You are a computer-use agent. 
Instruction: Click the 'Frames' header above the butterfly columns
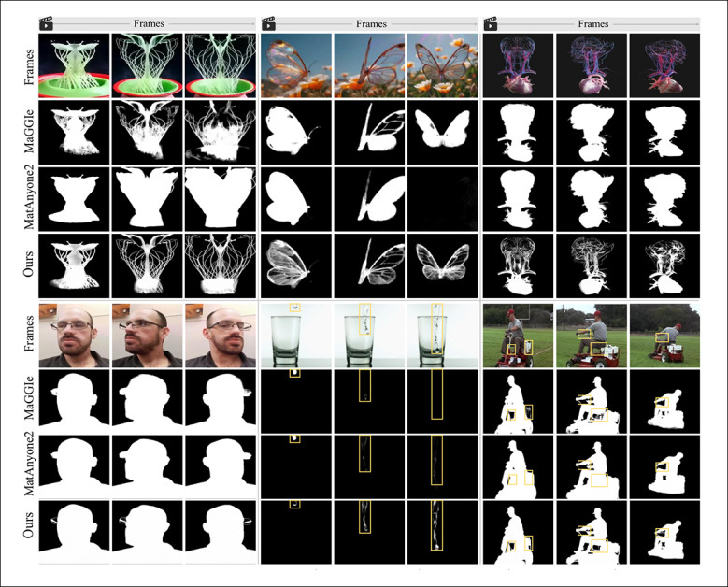[371, 23]
